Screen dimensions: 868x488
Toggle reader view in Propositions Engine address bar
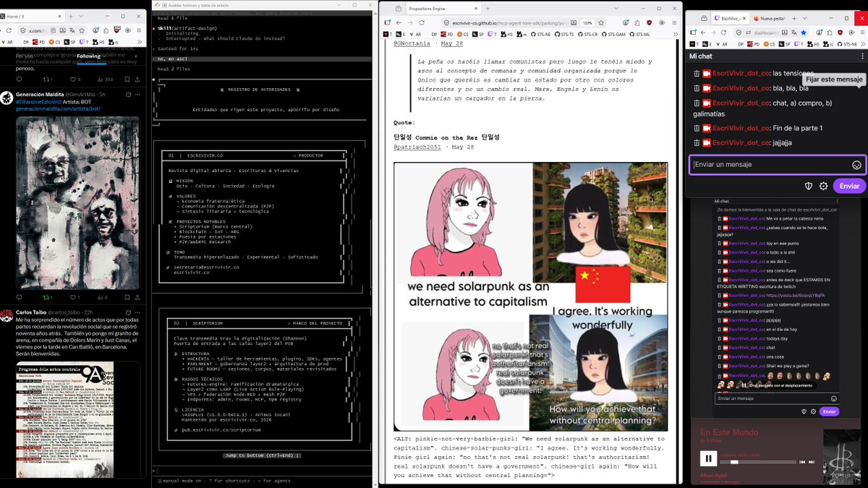click(573, 23)
